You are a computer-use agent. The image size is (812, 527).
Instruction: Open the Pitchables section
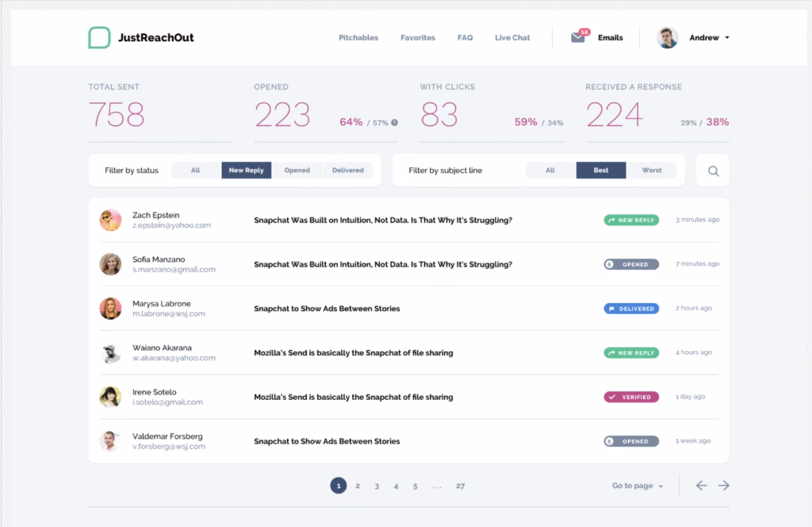tap(358, 37)
